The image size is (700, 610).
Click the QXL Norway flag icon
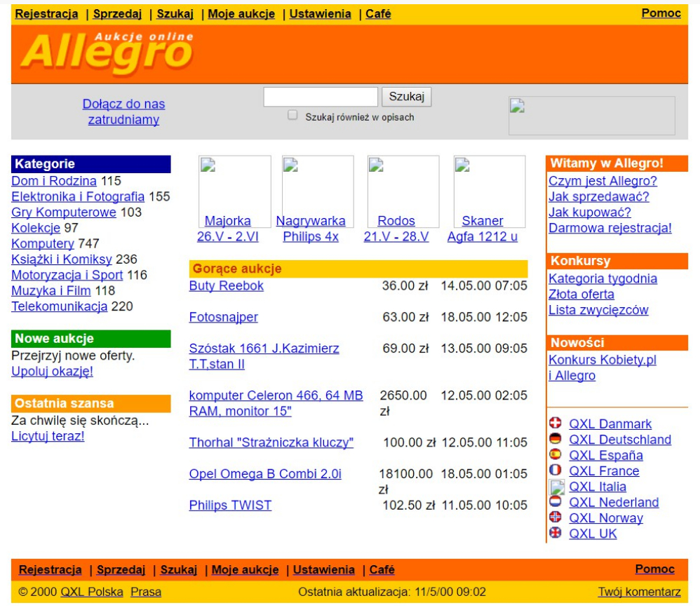point(556,517)
